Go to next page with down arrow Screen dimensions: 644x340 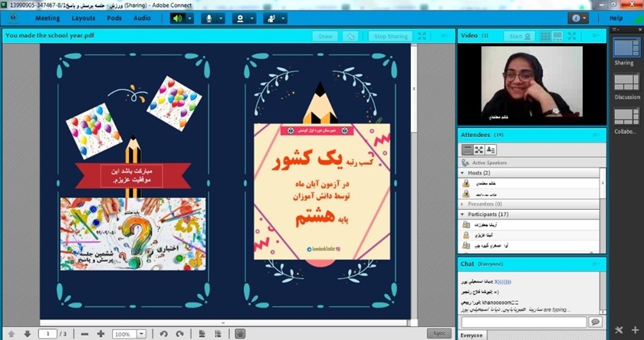[x=27, y=334]
